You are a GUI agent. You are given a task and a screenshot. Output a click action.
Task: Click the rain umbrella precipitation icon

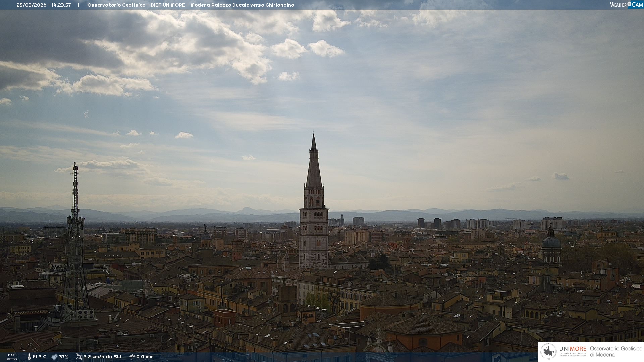[x=132, y=357]
